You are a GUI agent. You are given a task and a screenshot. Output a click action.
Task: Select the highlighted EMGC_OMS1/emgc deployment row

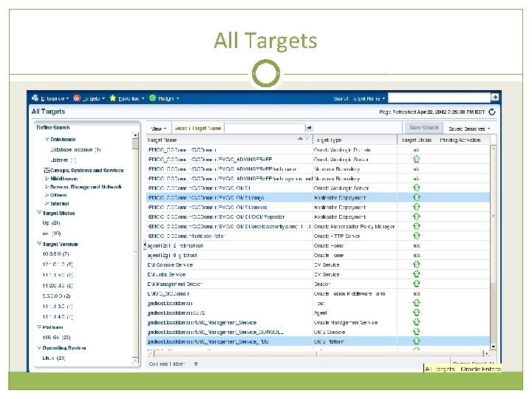tap(318, 197)
